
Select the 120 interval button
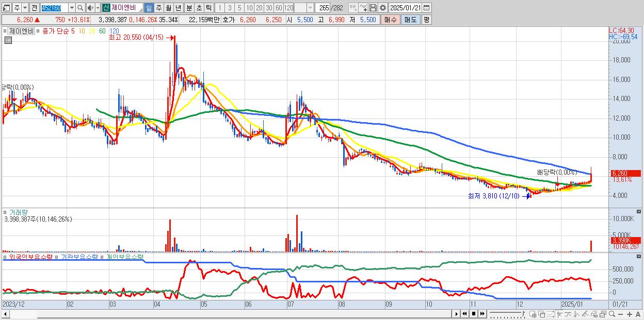[x=288, y=8]
